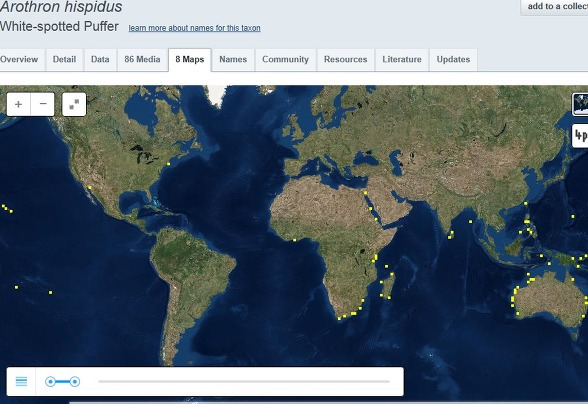The height and width of the screenshot is (404, 588).
Task: Click the left handle of time slider
Action: 50,382
